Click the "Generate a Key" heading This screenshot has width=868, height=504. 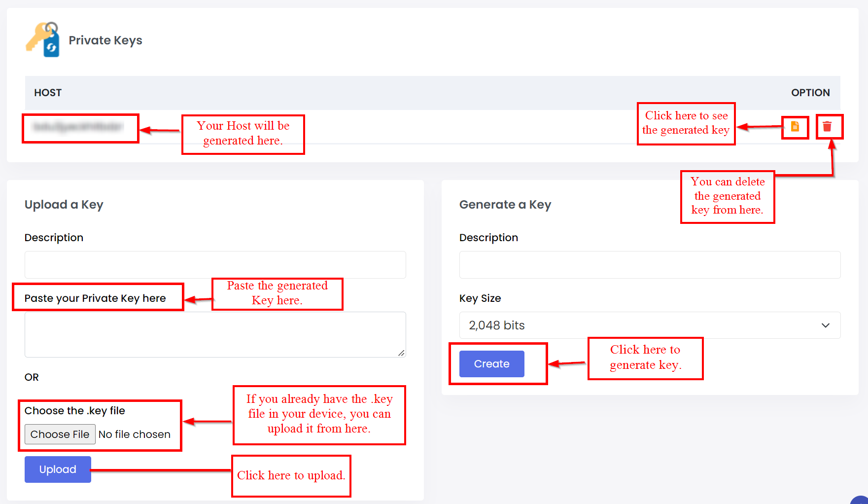pos(505,205)
